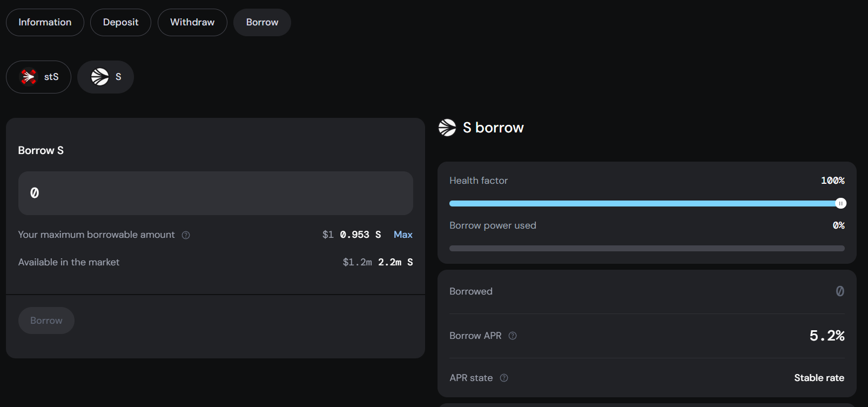Viewport: 868px width, 407px height.
Task: Click the Sonic logo beside the S borrow heading
Action: point(447,128)
